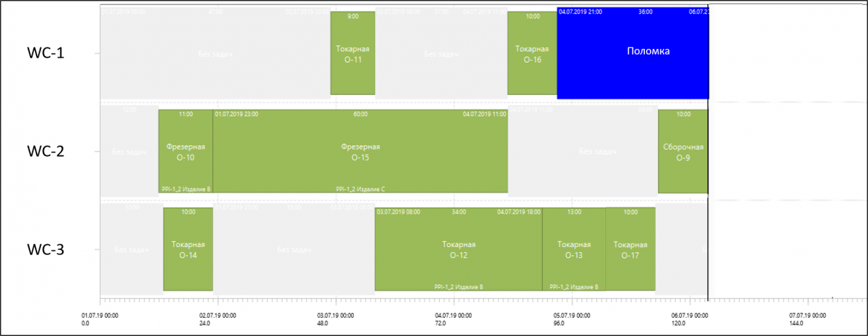Select the Токарная O-17 task block
868x336 pixels.
click(x=630, y=249)
